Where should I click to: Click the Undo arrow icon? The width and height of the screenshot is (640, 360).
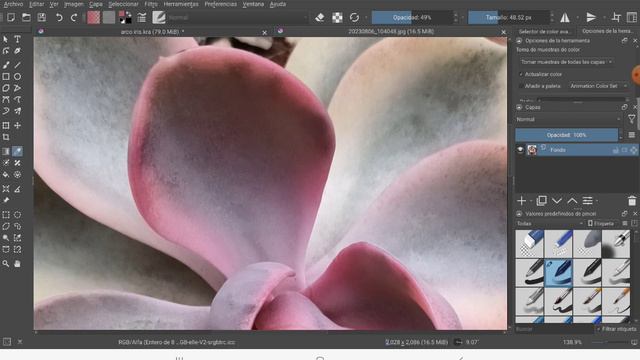(59, 17)
